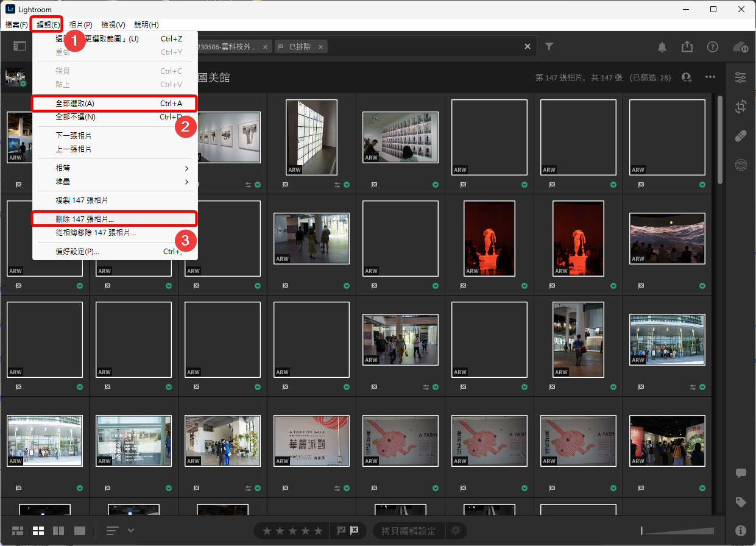The width and height of the screenshot is (756, 546).
Task: Check cloud sync paused status icon
Action: 740,47
